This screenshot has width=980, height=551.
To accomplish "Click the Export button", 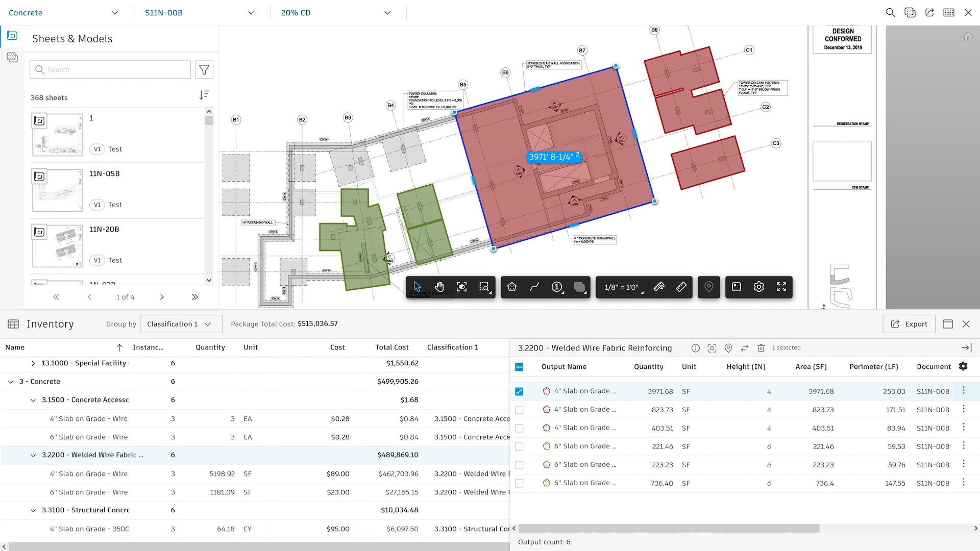I will (x=909, y=324).
